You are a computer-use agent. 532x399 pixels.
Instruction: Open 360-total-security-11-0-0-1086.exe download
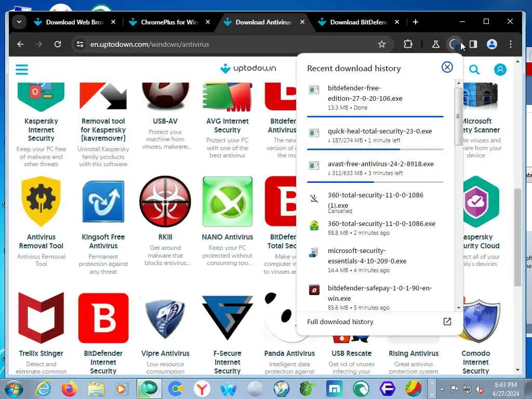tap(375, 228)
